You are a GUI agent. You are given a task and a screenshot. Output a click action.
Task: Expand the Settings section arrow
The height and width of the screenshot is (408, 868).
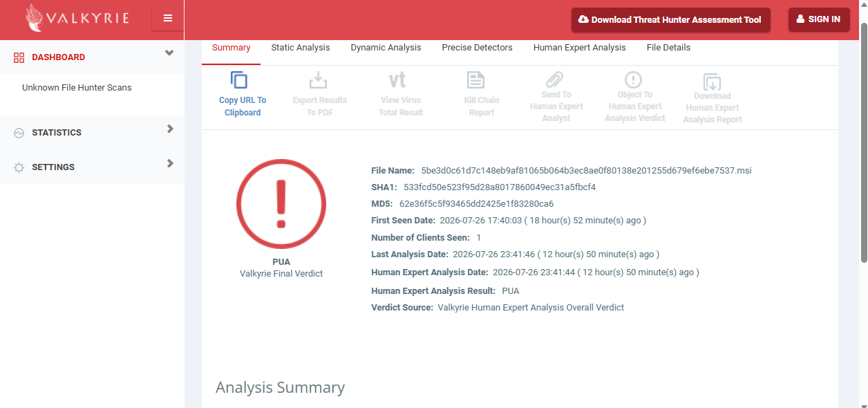(x=170, y=163)
